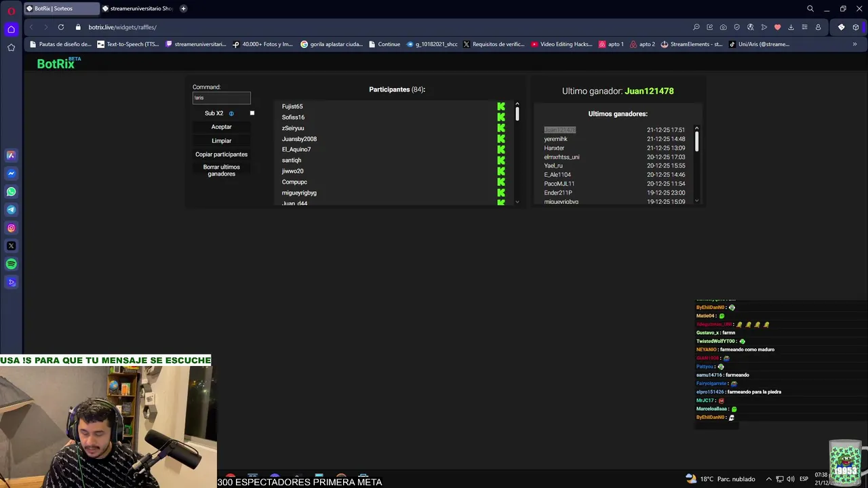Click the site padlock security icon

coord(78,27)
